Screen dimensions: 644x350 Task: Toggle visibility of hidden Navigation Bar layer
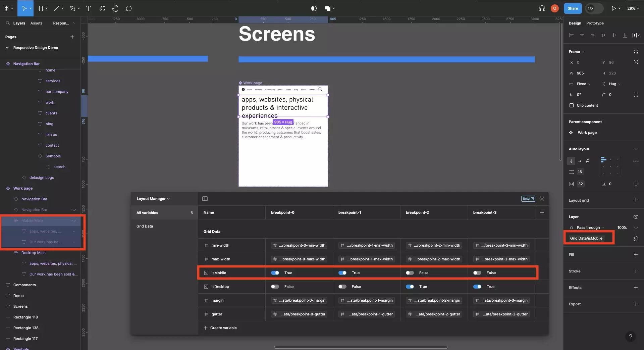[x=74, y=210]
